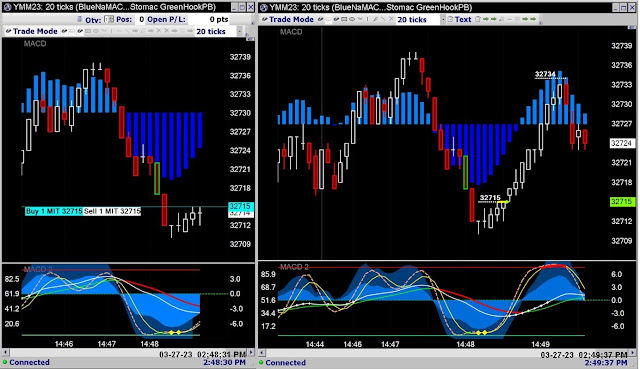640x369 pixels.
Task: Select ellipse drawing tool in left chart toolbar
Action: [x=96, y=31]
